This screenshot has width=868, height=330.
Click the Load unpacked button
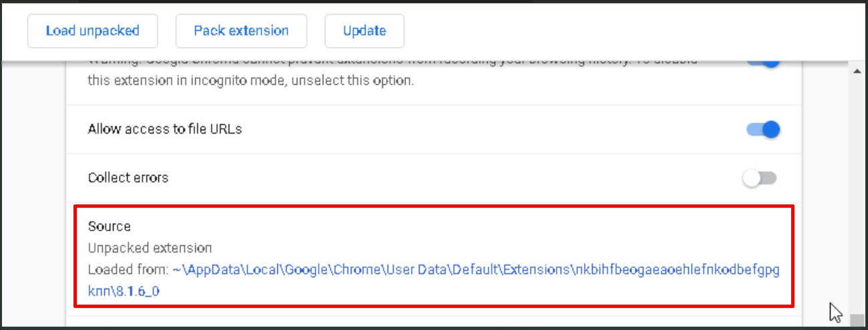[92, 31]
